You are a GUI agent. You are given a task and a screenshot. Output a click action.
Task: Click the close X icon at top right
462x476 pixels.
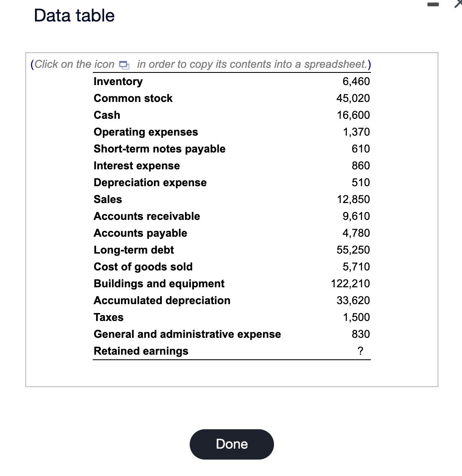459,4
